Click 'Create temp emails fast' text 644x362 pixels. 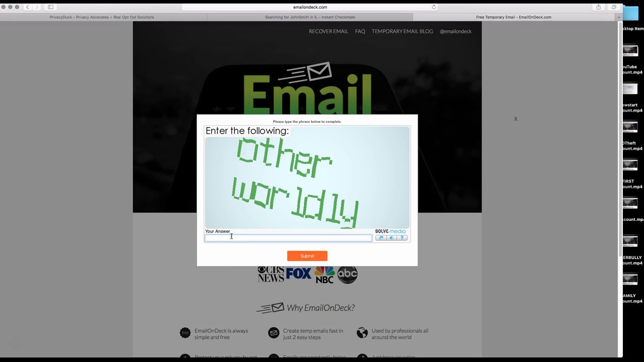(313, 334)
